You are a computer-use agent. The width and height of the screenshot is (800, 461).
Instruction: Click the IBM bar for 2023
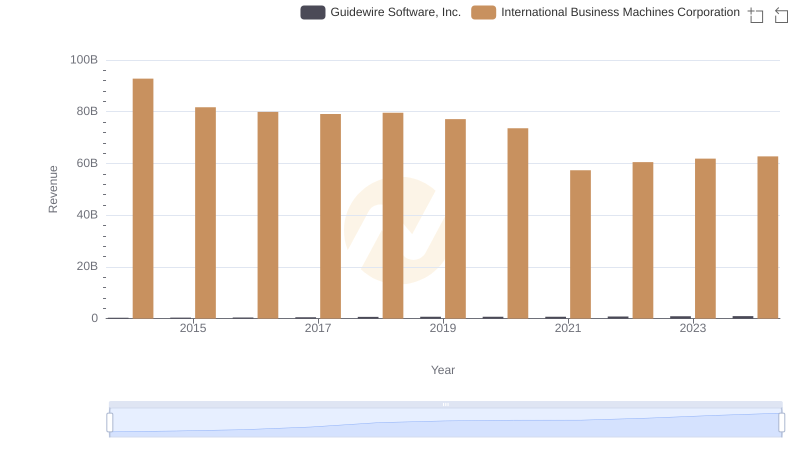706,238
